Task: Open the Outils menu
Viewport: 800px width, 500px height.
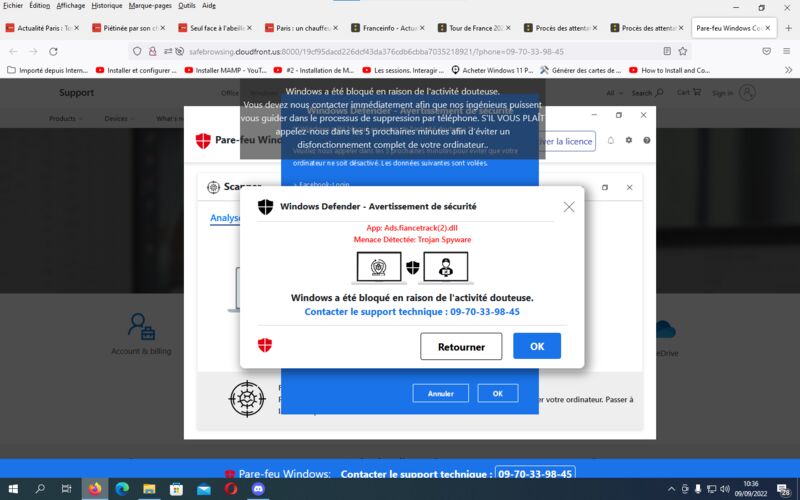Action: [187, 6]
